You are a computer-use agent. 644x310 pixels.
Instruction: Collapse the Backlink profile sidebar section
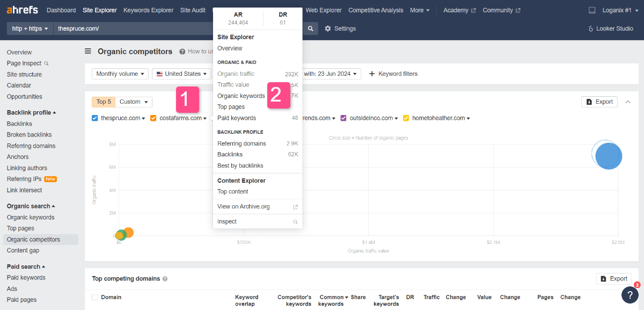[32, 113]
